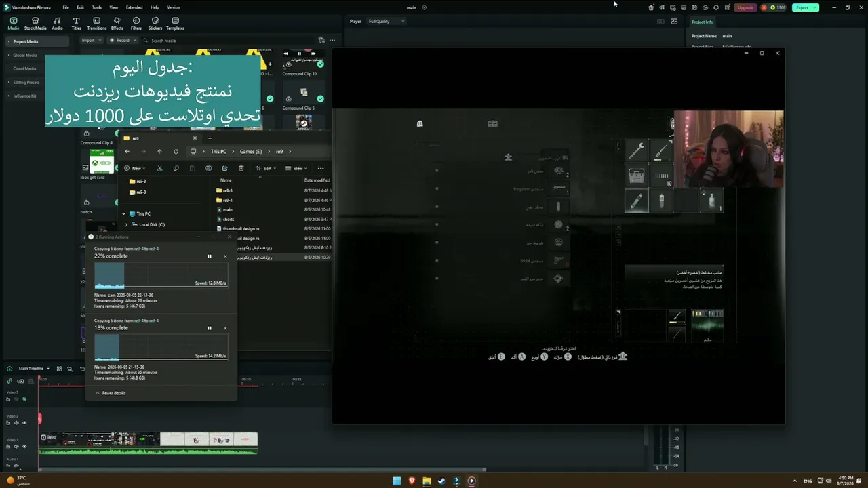Open the Import dropdown

point(90,41)
